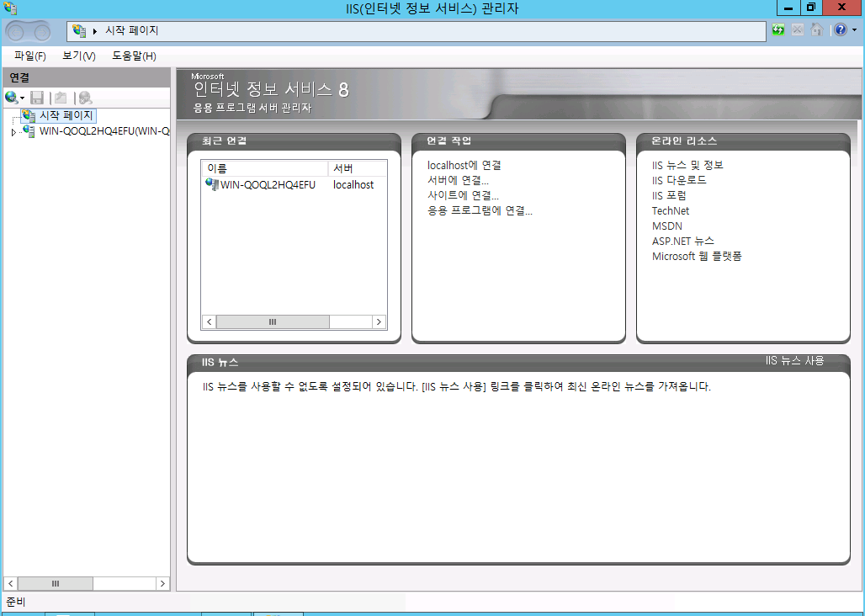Image resolution: width=865 pixels, height=616 pixels.
Task: Click the IIS 뉴스 사용 link
Action: [x=794, y=361]
